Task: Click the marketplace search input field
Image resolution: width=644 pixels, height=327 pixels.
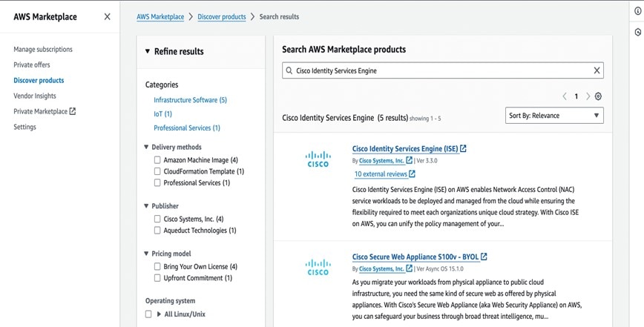Action: pyautogui.click(x=443, y=70)
